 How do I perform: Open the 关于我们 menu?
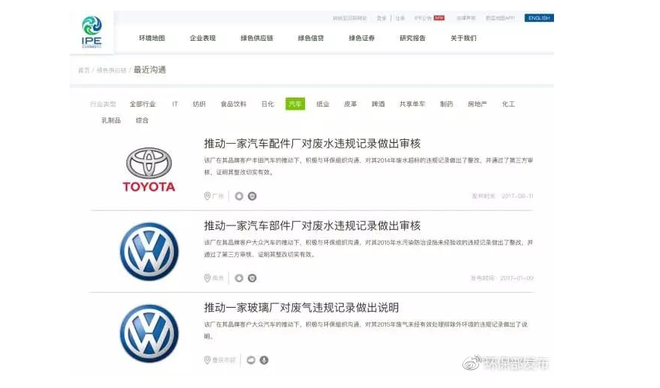[x=463, y=38]
